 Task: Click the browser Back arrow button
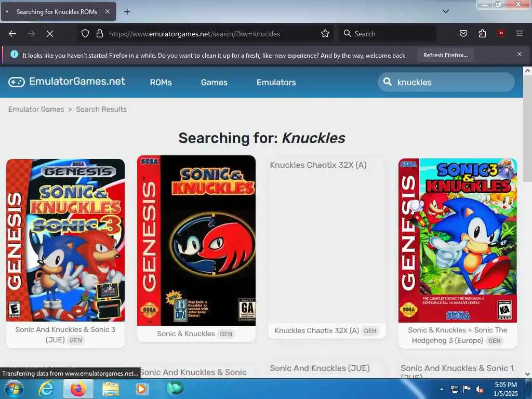click(x=12, y=34)
